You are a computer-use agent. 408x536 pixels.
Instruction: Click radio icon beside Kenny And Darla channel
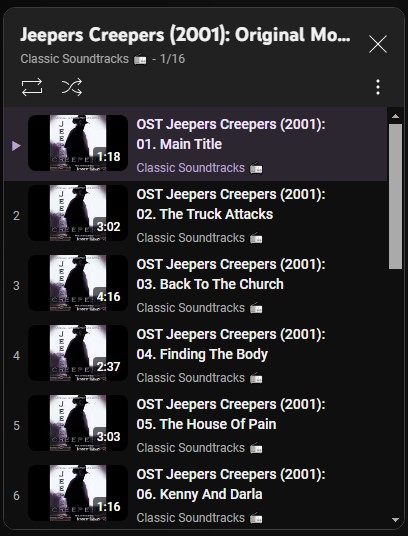256,519
